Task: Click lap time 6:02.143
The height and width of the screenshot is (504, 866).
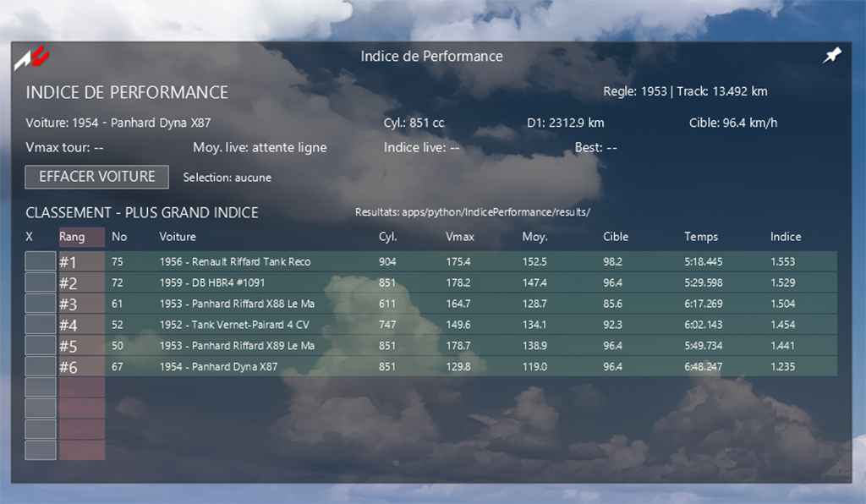Action: (703, 325)
